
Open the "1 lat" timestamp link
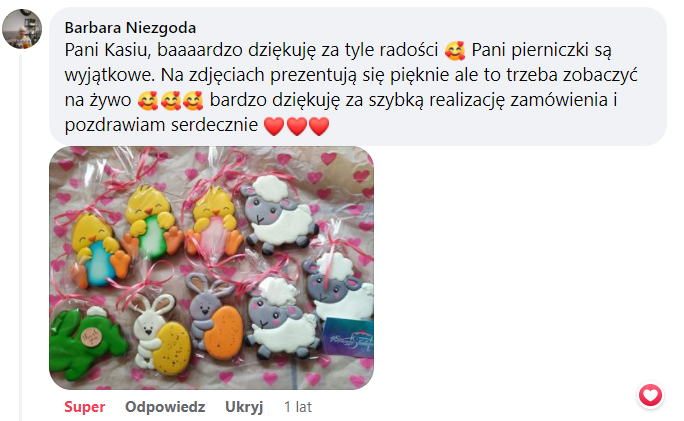298,407
